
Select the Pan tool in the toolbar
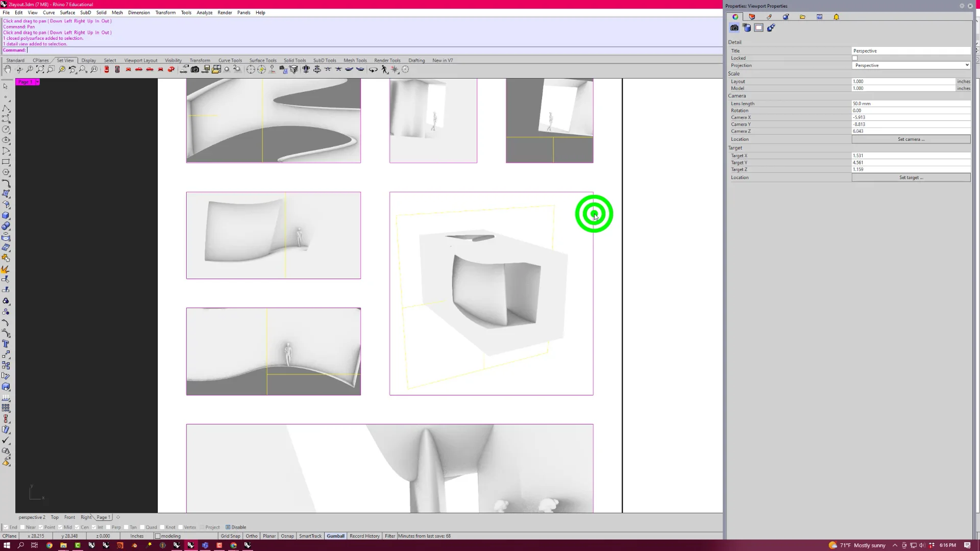point(8,69)
